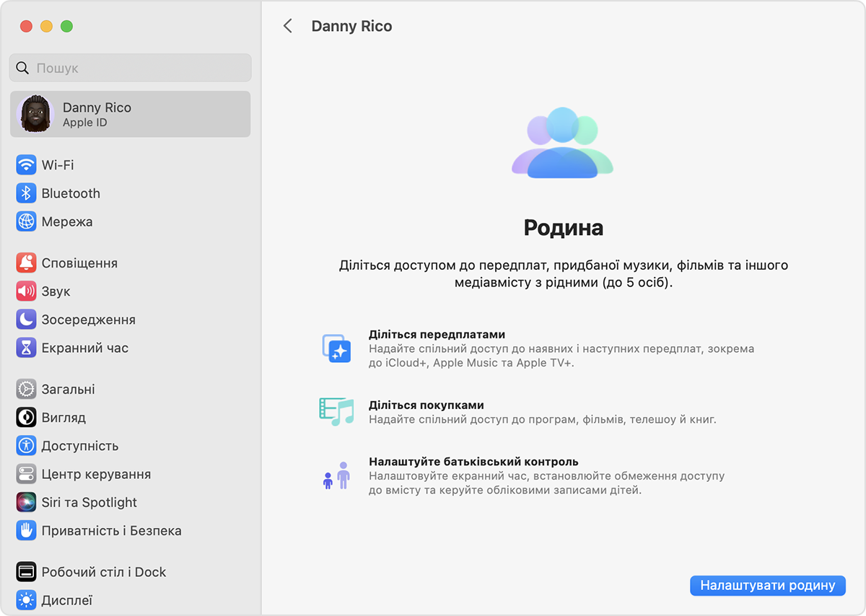Select the Ділиться покупками purchases icon

point(337,410)
